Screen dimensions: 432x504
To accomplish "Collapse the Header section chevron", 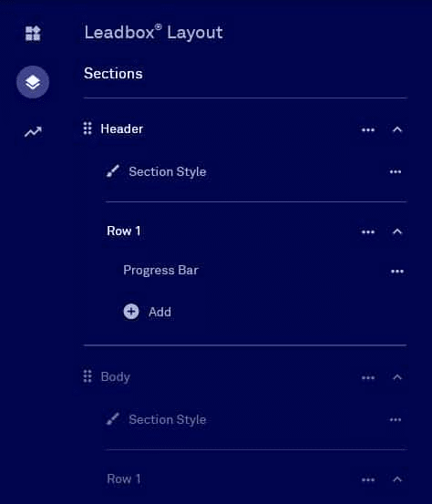I will click(397, 129).
